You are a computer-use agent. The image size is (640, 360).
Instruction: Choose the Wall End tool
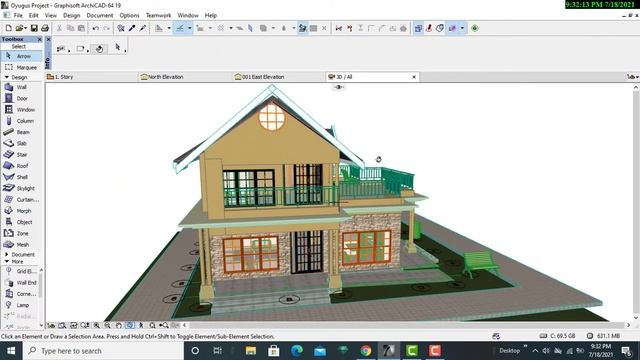click(x=20, y=282)
